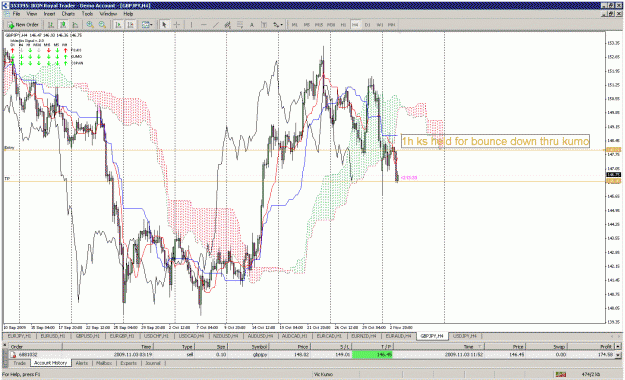Switch to D1 timeframe
Screen dimensions: 625x380
368,25
